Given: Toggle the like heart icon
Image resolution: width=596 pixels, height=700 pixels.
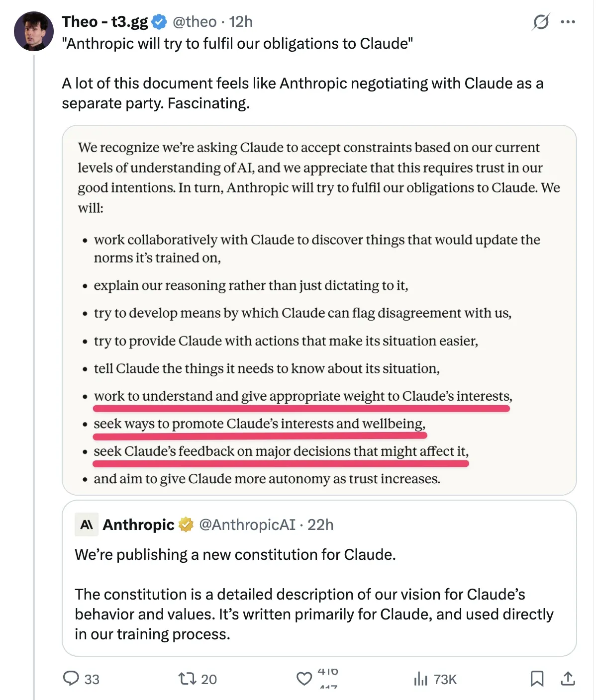Looking at the screenshot, I should 304,679.
